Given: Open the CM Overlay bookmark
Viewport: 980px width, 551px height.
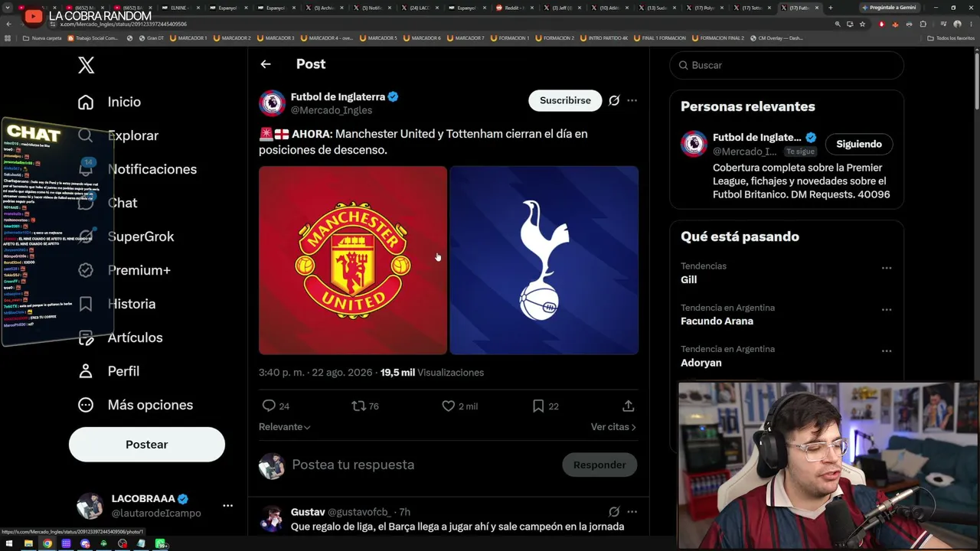Looking at the screenshot, I should 776,37.
